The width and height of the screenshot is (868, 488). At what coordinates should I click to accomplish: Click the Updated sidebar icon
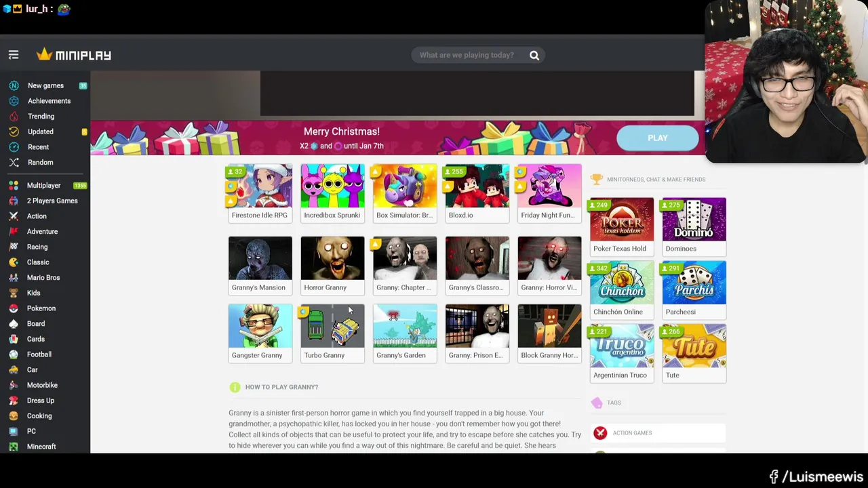[x=14, y=131]
